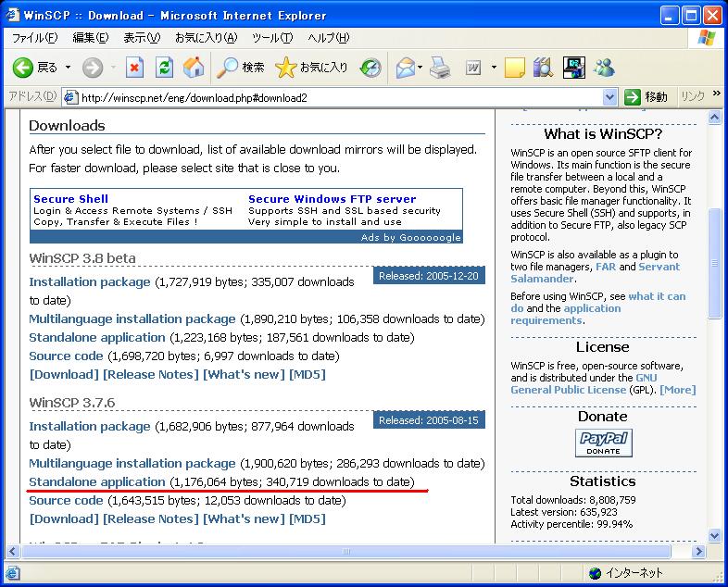Open the Search (検索) toolbar button
Viewport: 728px width, 587px height.
tap(241, 68)
